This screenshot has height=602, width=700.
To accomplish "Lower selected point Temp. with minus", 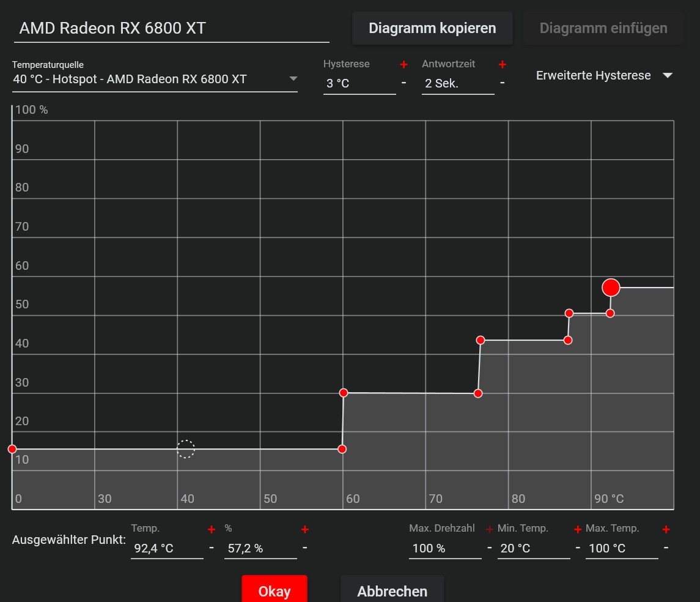I will (x=212, y=547).
